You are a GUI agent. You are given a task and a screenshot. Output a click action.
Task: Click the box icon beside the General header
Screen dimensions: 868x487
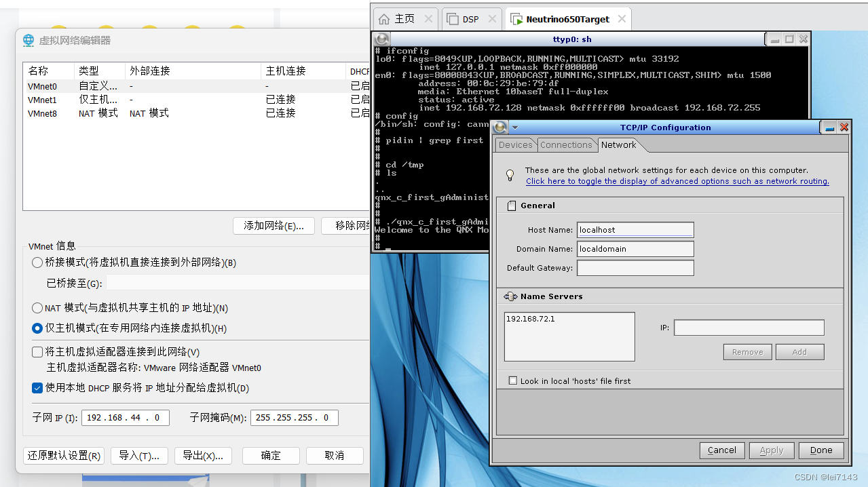point(511,205)
